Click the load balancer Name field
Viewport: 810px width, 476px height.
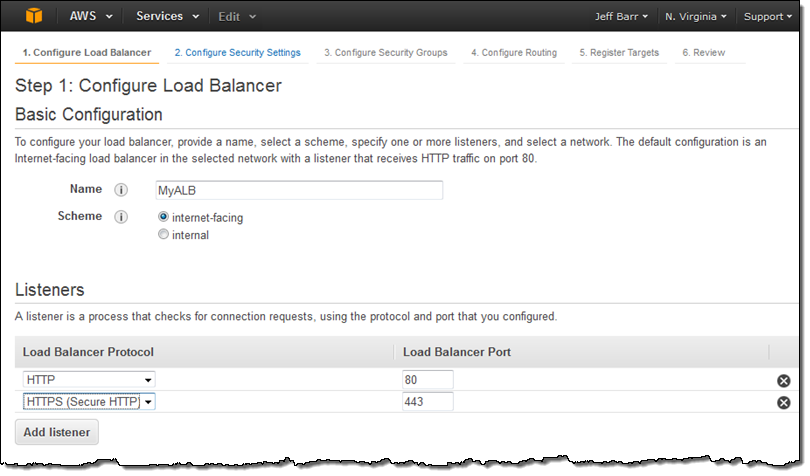(298, 190)
